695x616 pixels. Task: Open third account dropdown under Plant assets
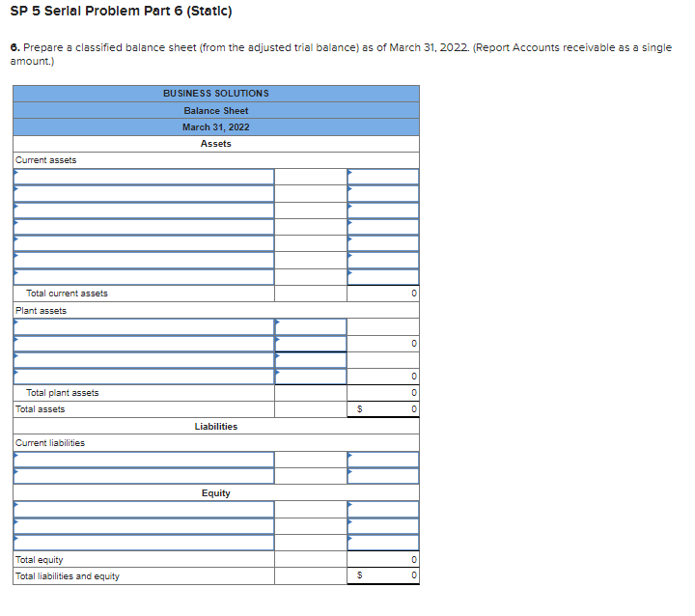[x=144, y=360]
